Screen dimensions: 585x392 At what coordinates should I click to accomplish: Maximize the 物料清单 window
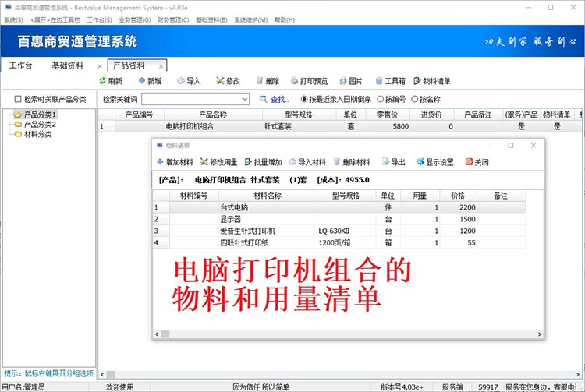click(511, 145)
